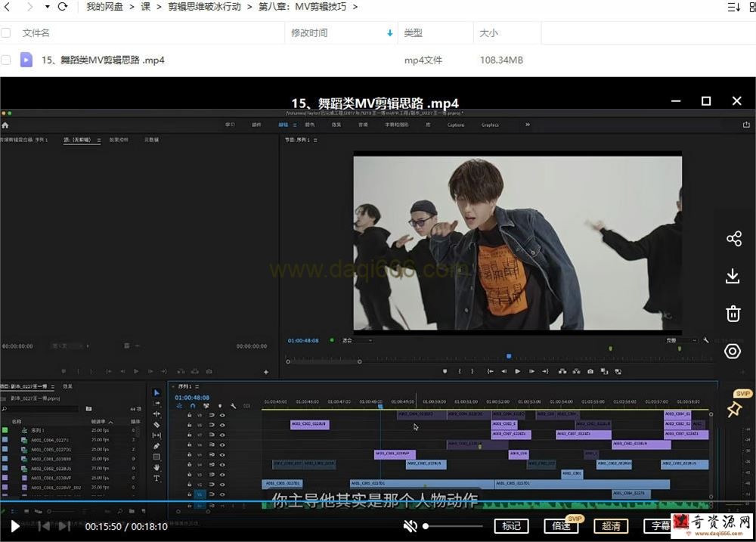
Task: Click the Add Marker button in program monitor
Action: tap(445, 371)
